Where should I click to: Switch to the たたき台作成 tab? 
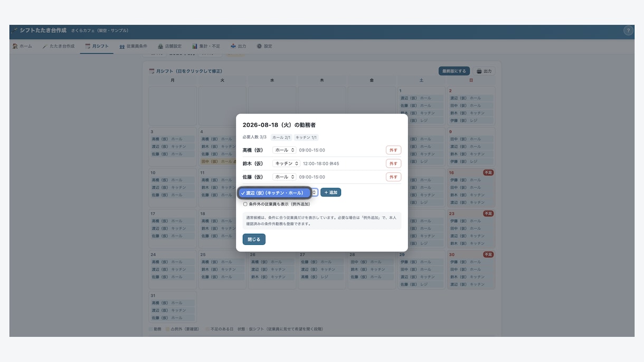[59, 46]
